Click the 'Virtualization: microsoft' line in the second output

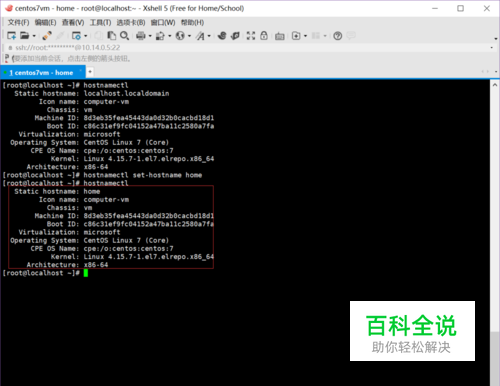69,232
